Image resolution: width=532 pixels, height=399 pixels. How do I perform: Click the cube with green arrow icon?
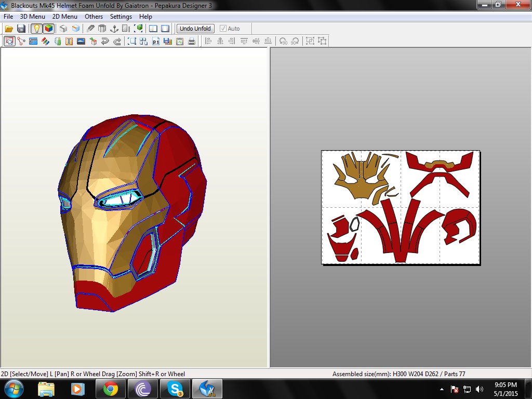coord(93,42)
